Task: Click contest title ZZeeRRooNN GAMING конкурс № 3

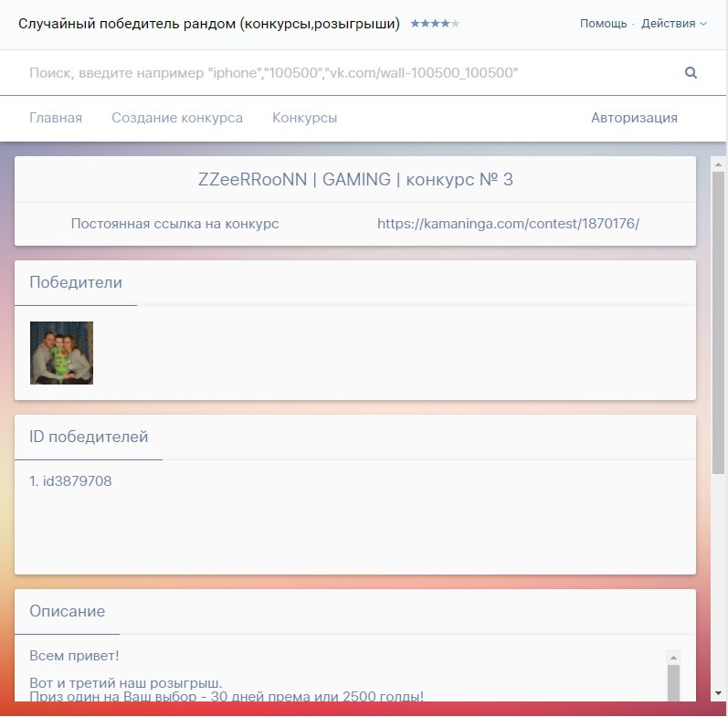Action: pyautogui.click(x=355, y=179)
